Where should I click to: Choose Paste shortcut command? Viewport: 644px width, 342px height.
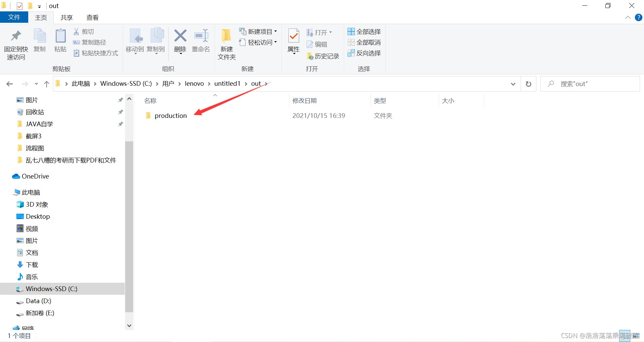click(96, 53)
